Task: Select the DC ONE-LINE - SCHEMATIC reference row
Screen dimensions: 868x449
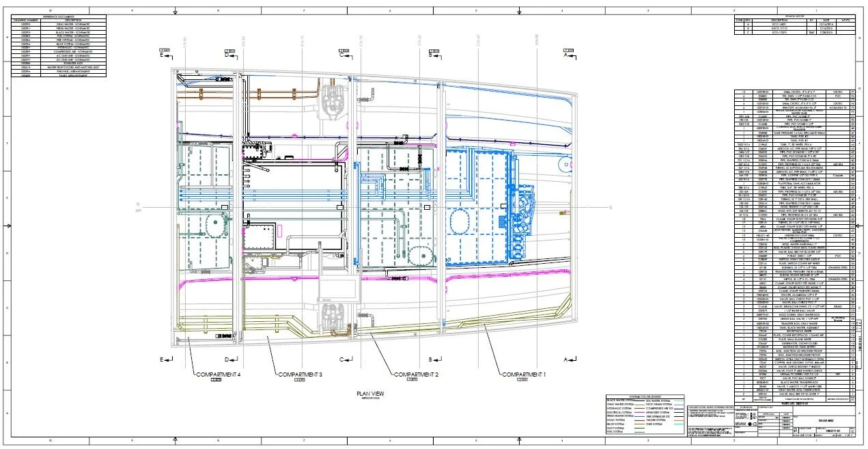Action: pos(59,59)
